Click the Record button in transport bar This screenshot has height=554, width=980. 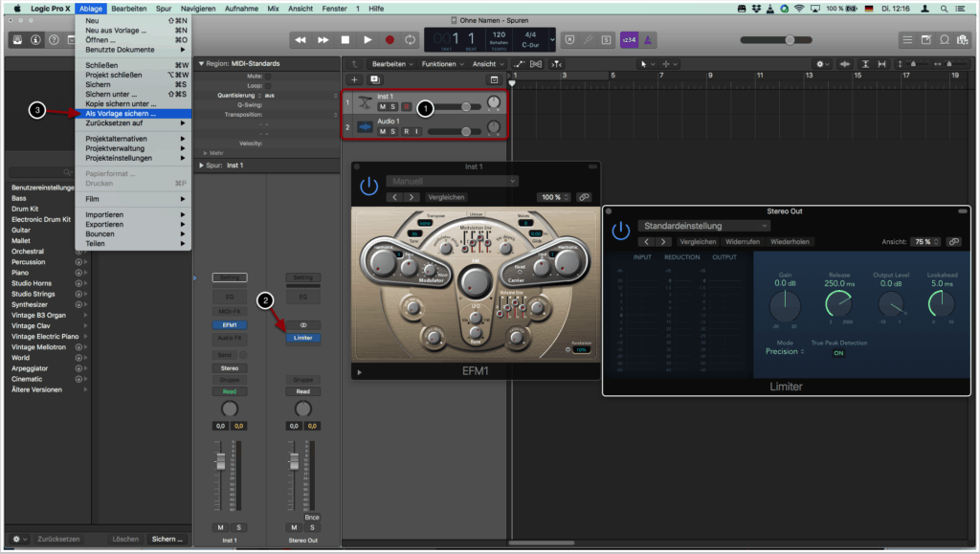click(390, 40)
